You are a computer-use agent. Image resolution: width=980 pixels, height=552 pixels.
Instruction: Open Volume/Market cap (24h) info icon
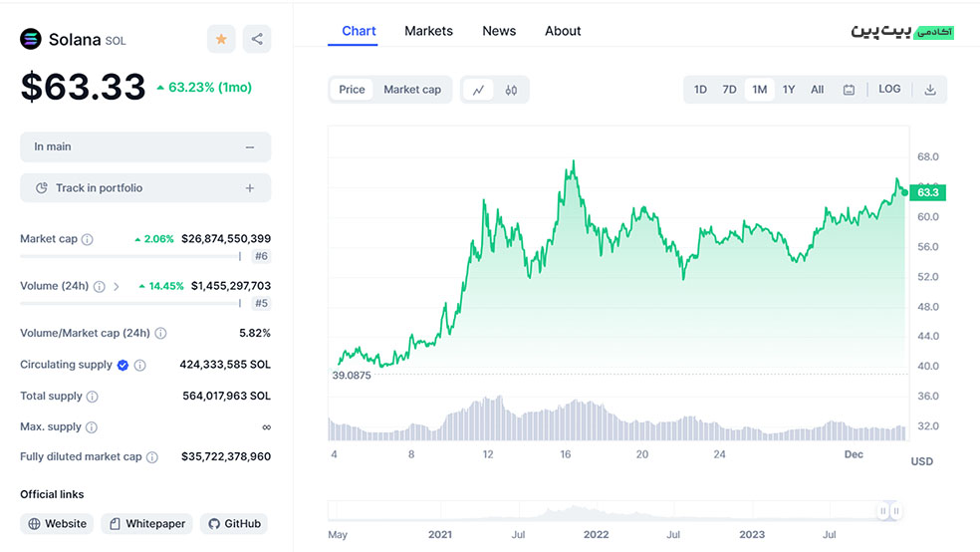point(160,333)
